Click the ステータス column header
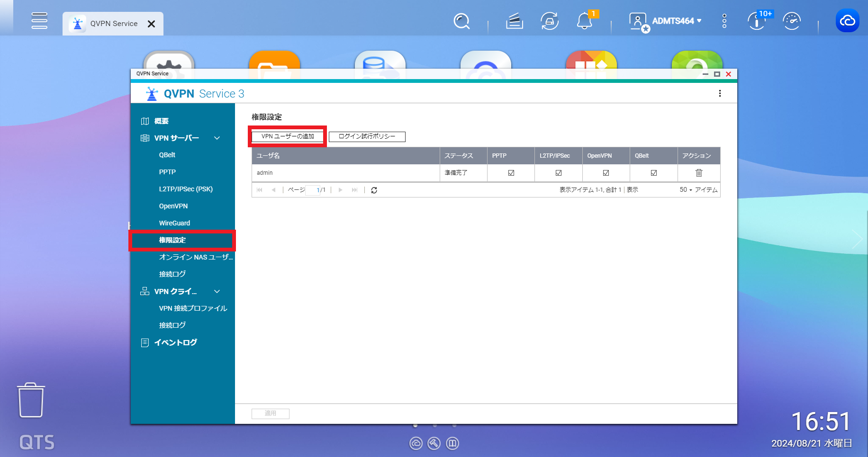Image resolution: width=868 pixels, height=457 pixels. [x=463, y=156]
